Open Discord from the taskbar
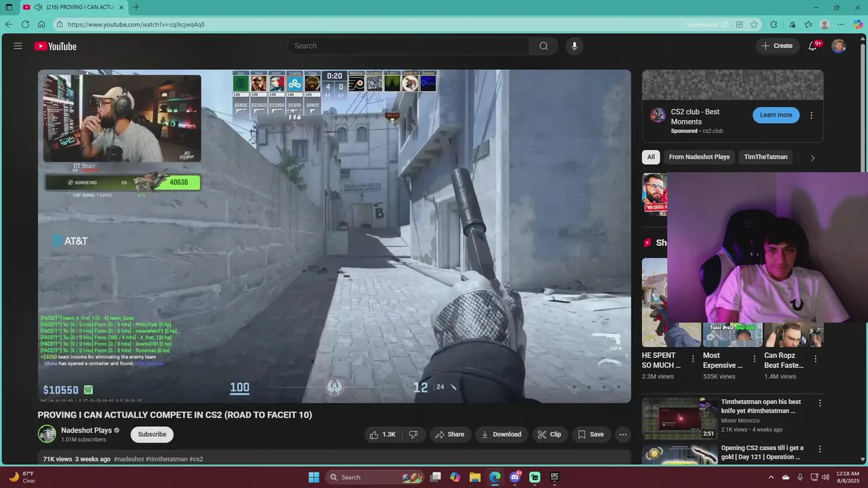 pyautogui.click(x=515, y=477)
